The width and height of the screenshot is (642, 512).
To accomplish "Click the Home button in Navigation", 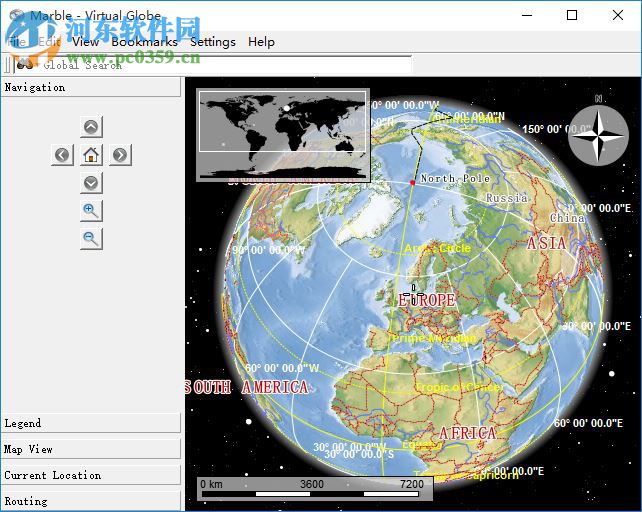I will click(x=91, y=155).
